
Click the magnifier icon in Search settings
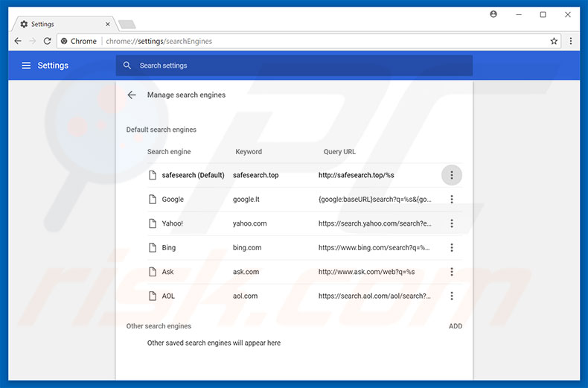tap(127, 66)
